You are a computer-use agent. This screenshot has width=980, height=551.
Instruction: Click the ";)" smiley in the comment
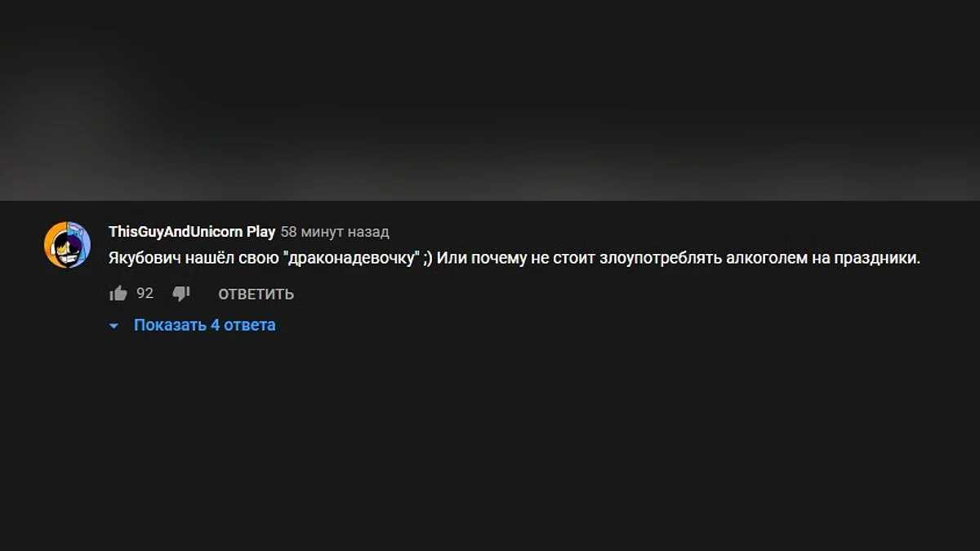(428, 258)
